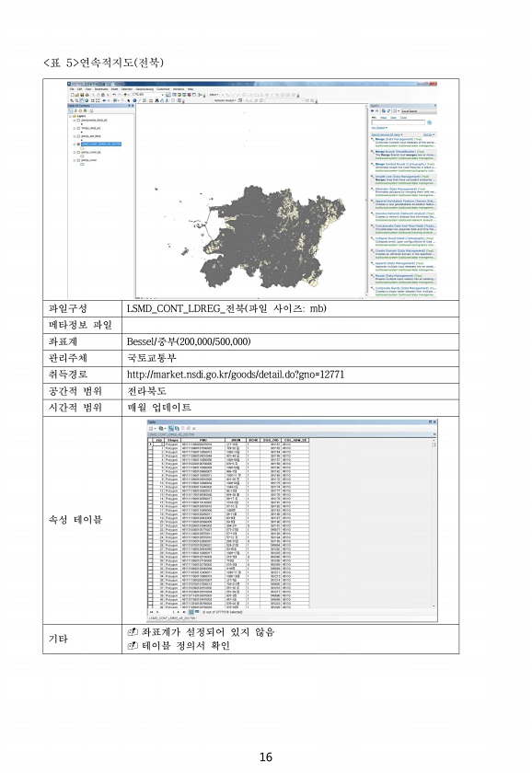The image size is (532, 773).
Task: Click the Merge tool result hammer icon
Action: pyautogui.click(x=372, y=140)
